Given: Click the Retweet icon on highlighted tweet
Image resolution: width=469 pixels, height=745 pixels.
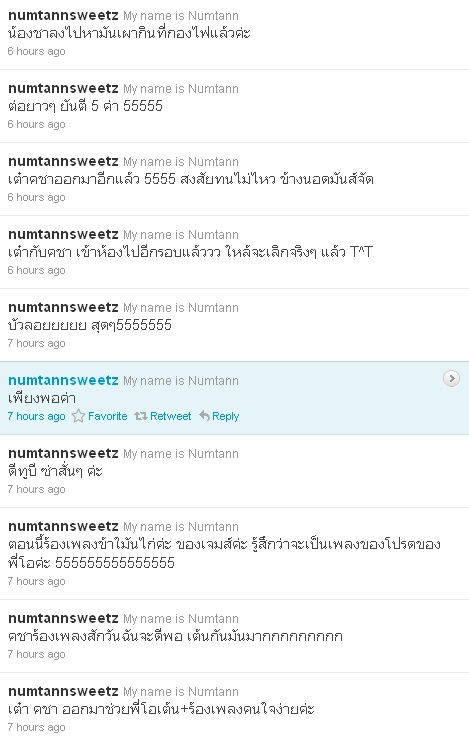Looking at the screenshot, I should tap(141, 417).
